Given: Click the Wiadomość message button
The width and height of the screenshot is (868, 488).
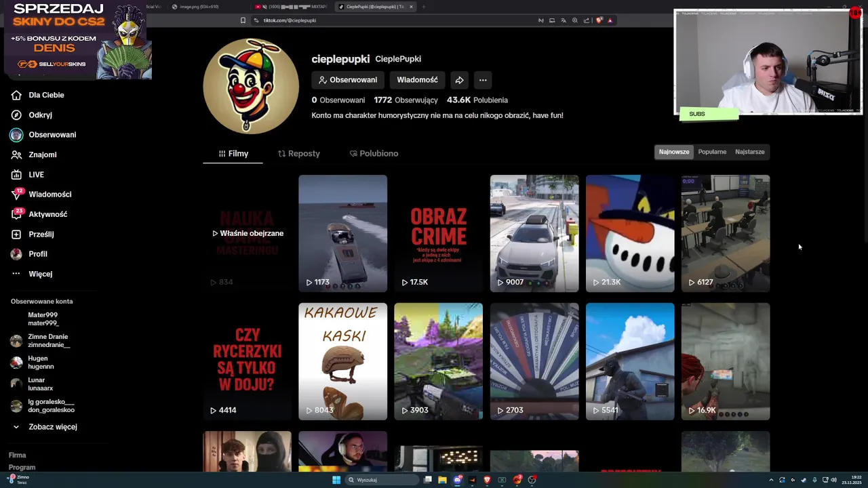Looking at the screenshot, I should 417,80.
